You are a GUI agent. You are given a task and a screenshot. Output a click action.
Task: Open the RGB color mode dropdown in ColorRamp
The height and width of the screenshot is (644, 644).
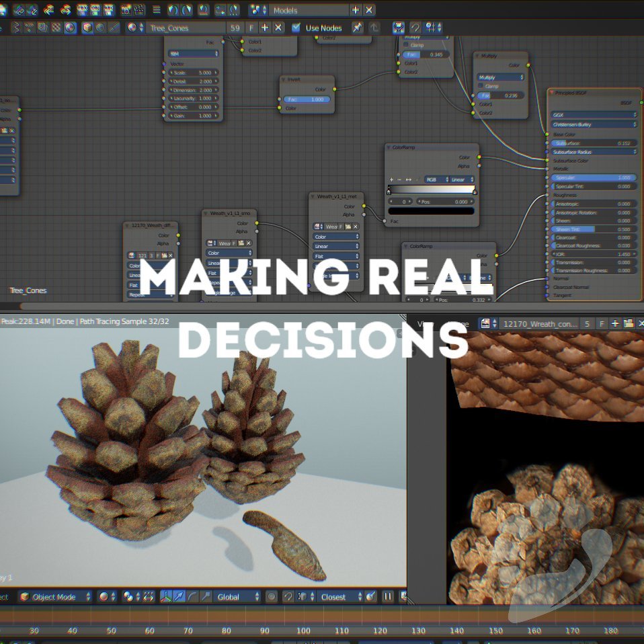pyautogui.click(x=436, y=179)
